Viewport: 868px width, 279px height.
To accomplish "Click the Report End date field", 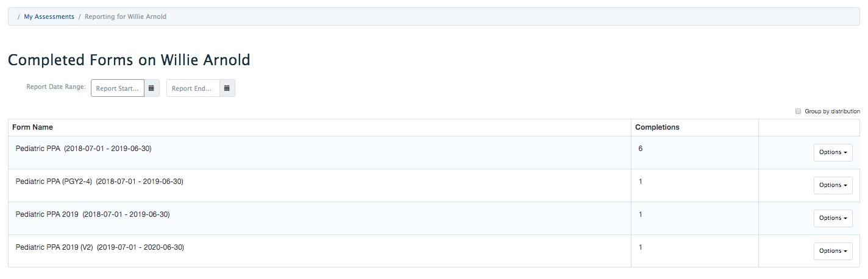I will point(193,88).
